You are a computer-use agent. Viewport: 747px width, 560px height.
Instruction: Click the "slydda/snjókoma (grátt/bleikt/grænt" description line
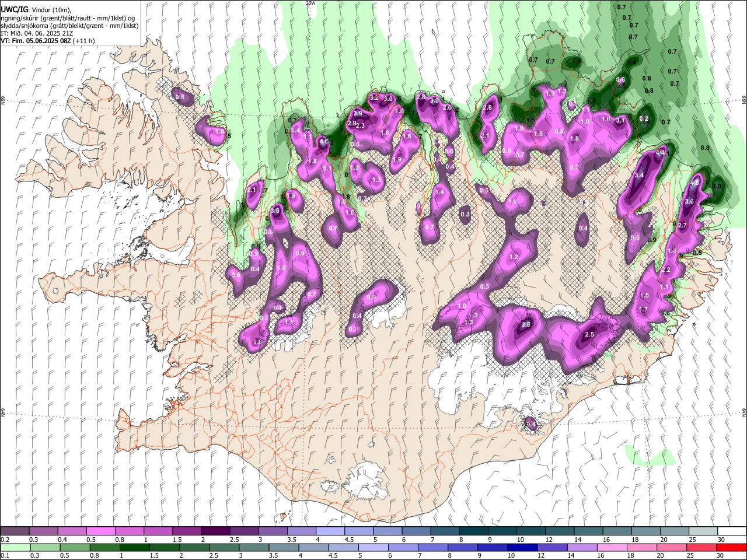click(69, 26)
